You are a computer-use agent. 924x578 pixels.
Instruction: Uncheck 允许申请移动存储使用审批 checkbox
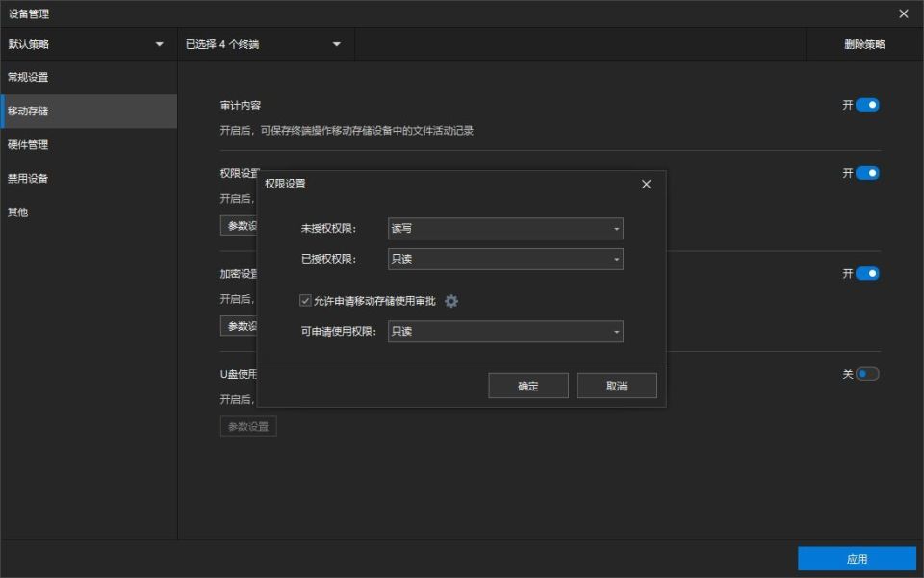(x=305, y=301)
